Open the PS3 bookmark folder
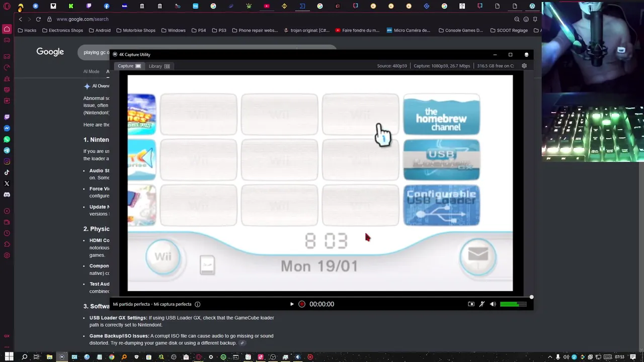 pyautogui.click(x=219, y=30)
